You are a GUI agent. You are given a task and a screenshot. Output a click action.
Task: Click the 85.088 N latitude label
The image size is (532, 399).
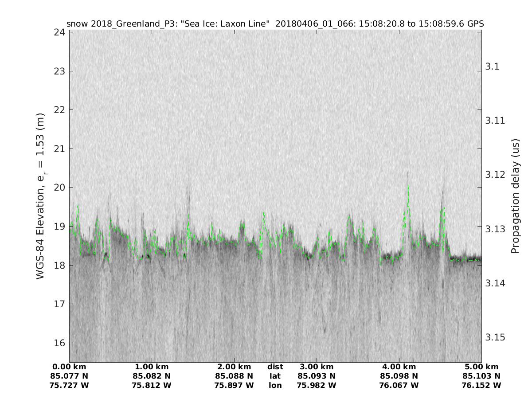(234, 376)
